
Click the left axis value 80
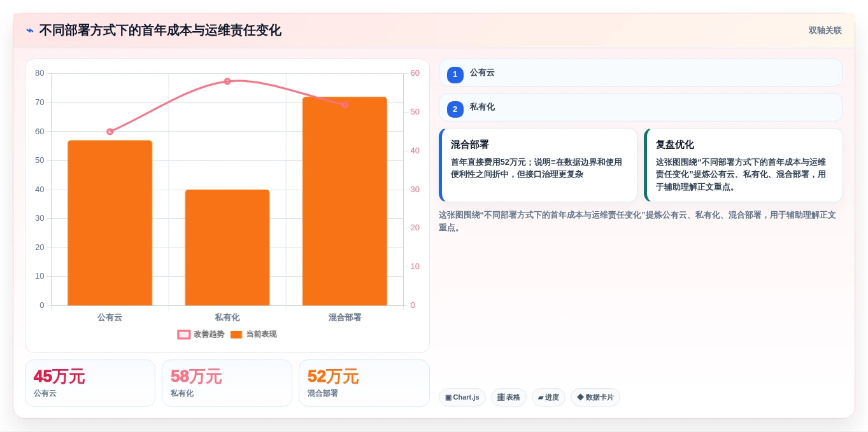[39, 73]
